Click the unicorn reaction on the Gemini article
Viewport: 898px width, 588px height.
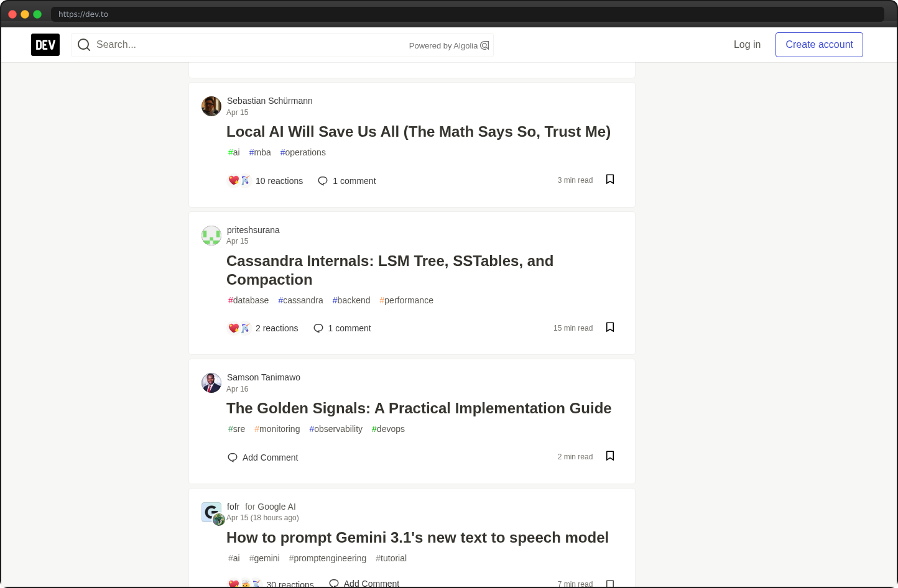point(257,584)
